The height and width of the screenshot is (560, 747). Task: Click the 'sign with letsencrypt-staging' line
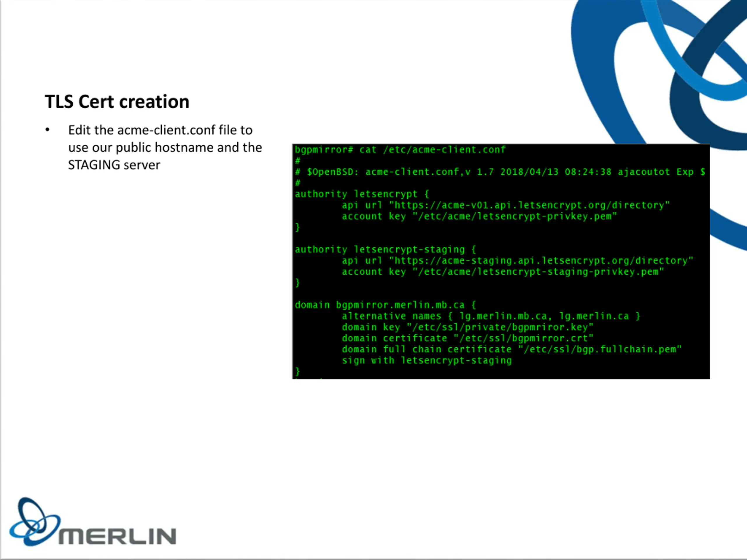(x=427, y=360)
